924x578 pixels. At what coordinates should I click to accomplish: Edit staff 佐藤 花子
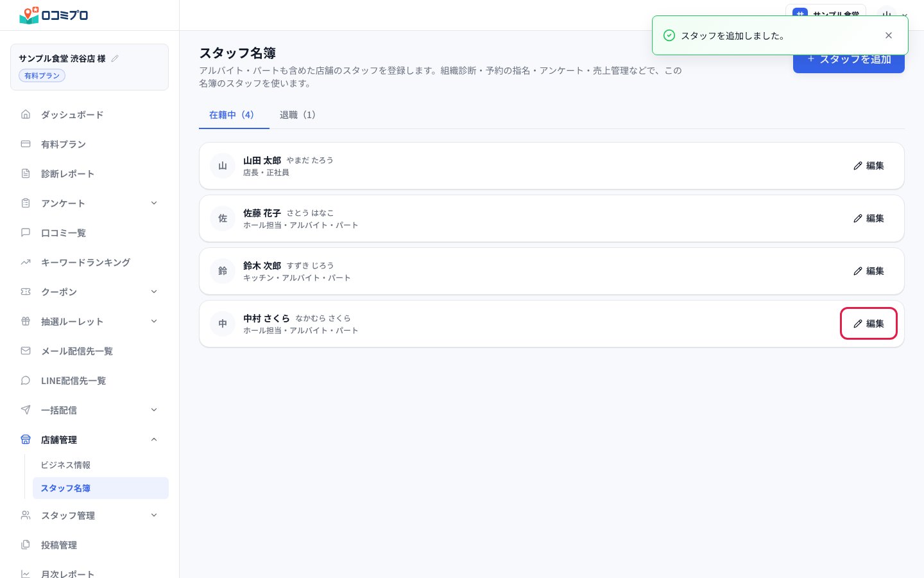869,218
